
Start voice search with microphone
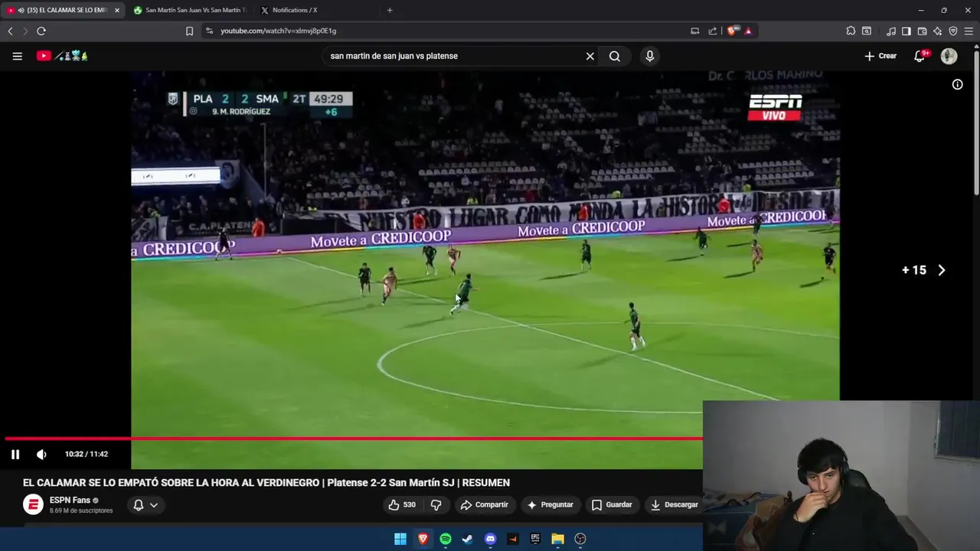(x=650, y=56)
